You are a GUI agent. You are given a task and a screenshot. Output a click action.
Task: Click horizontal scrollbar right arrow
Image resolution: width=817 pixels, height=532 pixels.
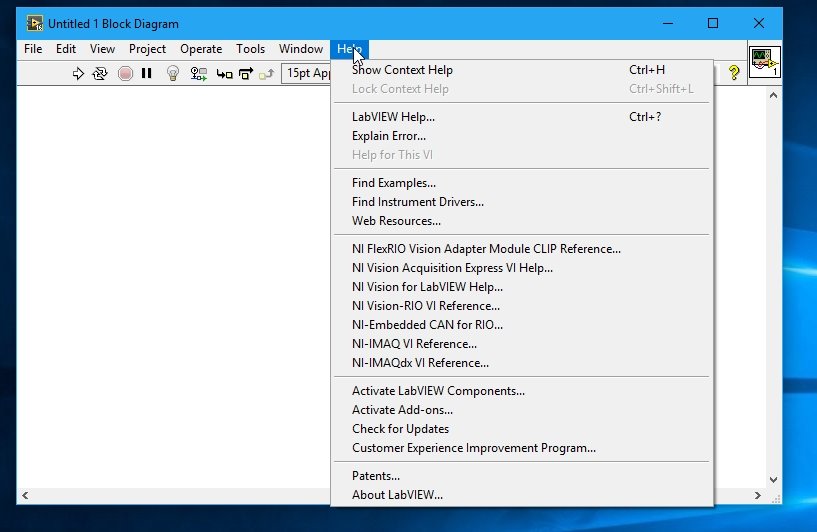click(758, 496)
